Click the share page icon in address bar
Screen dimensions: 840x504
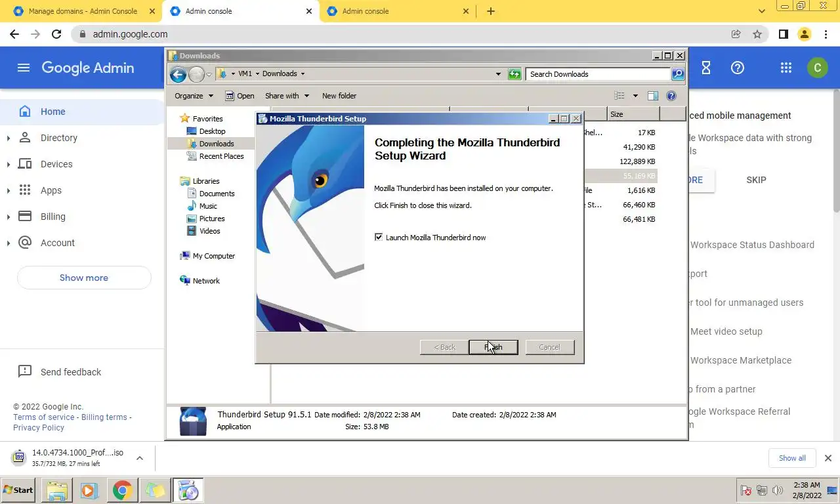pos(736,34)
